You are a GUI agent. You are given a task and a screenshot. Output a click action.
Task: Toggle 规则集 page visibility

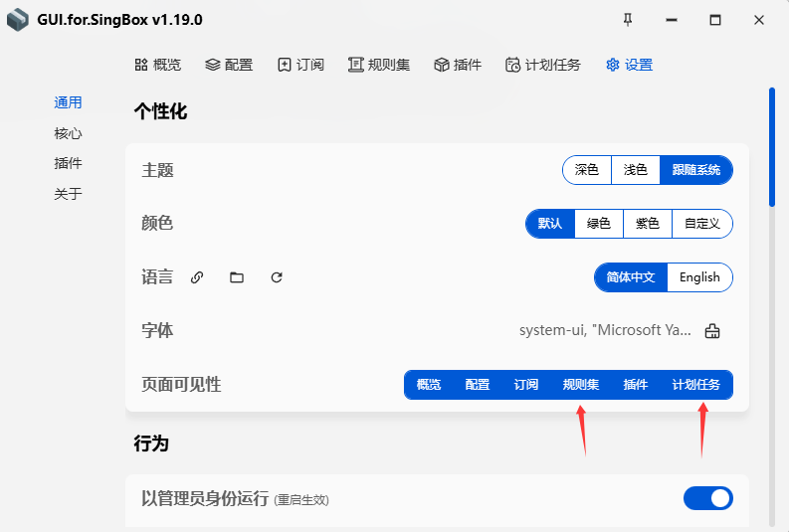pos(581,385)
